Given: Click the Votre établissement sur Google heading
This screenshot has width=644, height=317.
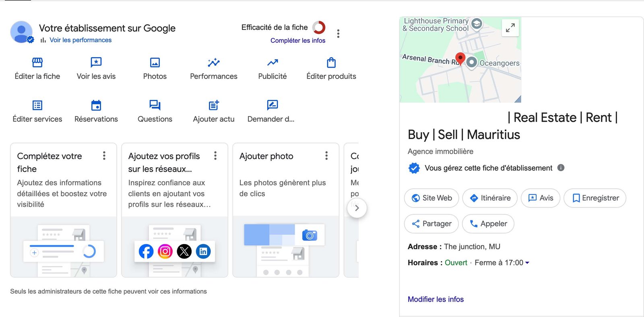Looking at the screenshot, I should 107,28.
